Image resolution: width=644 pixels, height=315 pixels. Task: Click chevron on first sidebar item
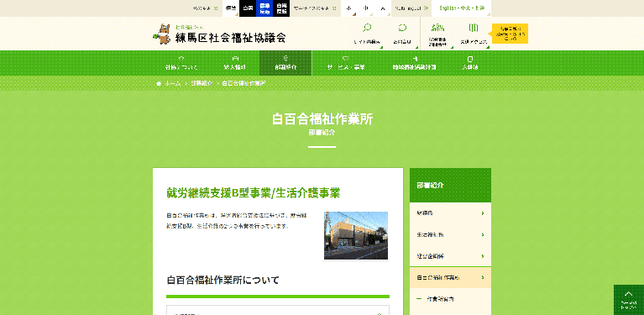coord(483,213)
